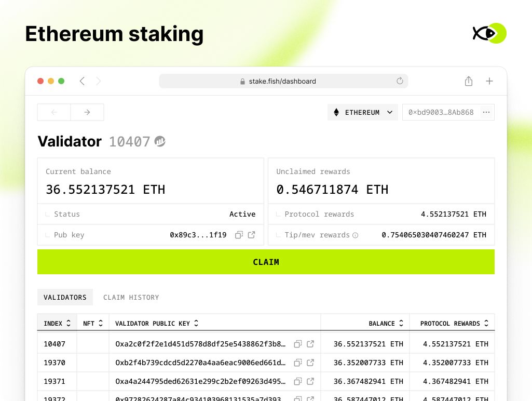The height and width of the screenshot is (401, 532).
Task: Click Current balance 36.552137521 ETH value
Action: point(105,190)
